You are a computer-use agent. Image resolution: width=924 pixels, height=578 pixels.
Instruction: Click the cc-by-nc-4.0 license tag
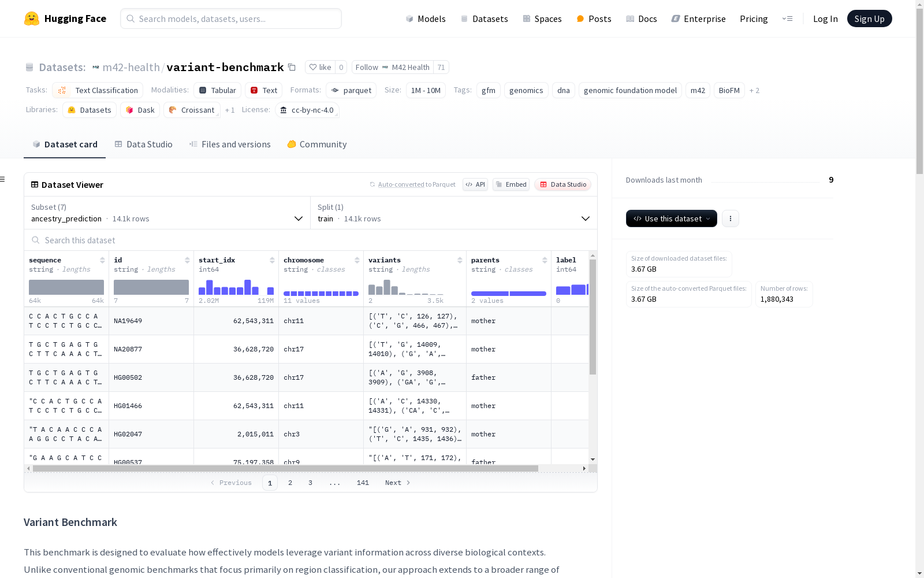[307, 110]
